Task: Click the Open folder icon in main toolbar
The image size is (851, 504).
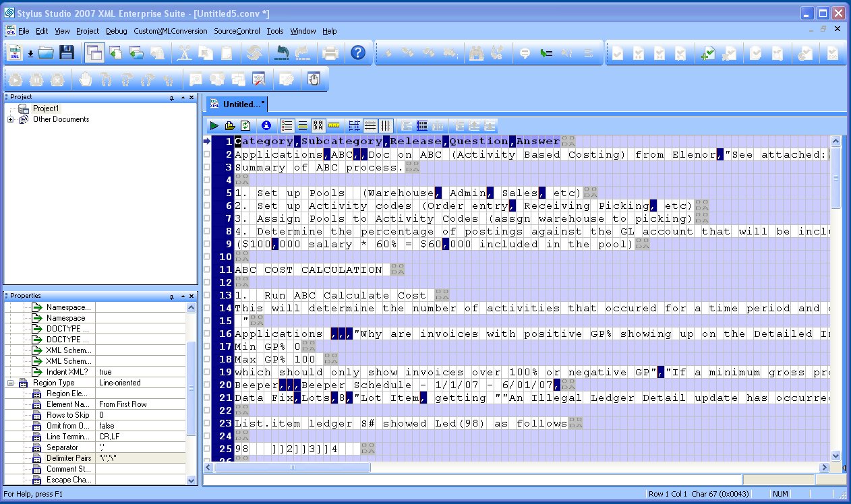Action: pos(46,53)
